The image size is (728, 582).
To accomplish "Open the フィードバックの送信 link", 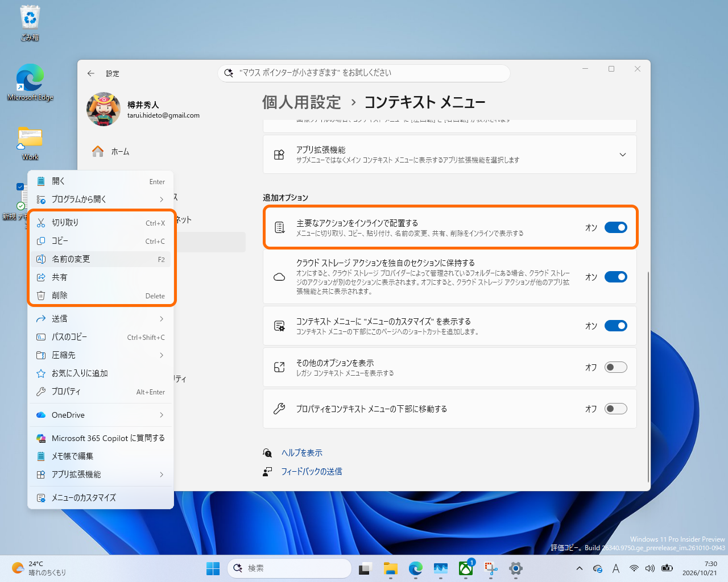I will [312, 472].
